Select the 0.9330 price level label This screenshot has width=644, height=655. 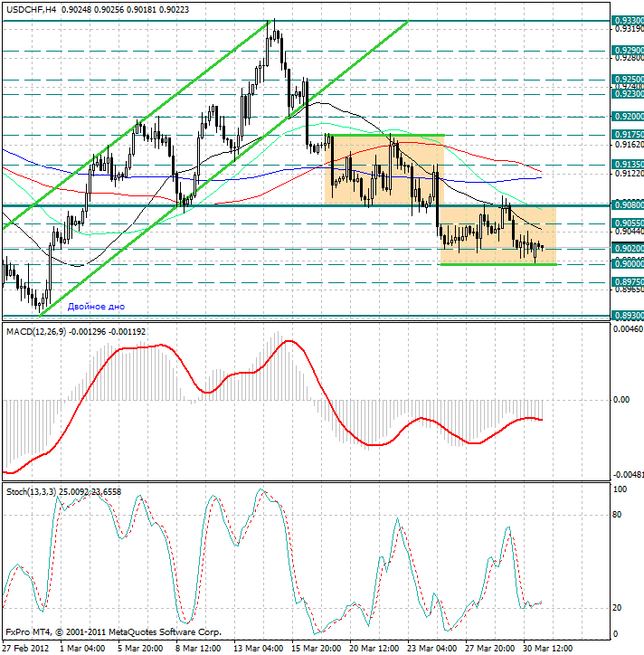pyautogui.click(x=628, y=21)
